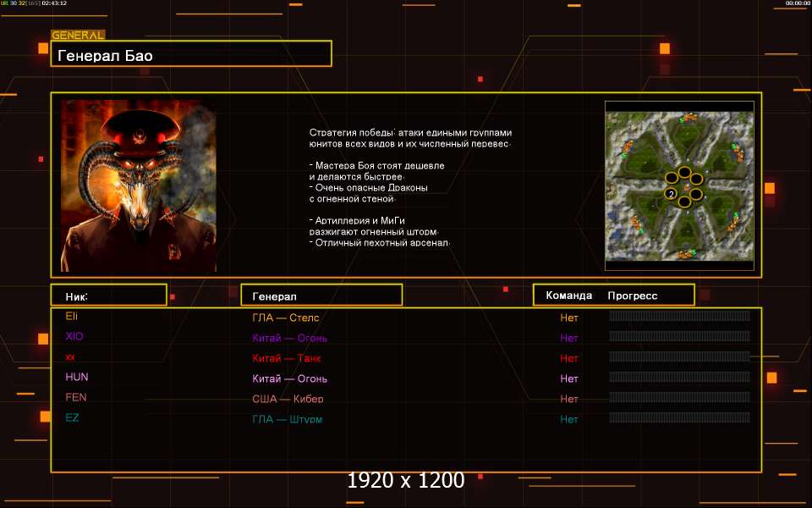
Task: Select player nickname 'XIO'
Action: [74, 336]
